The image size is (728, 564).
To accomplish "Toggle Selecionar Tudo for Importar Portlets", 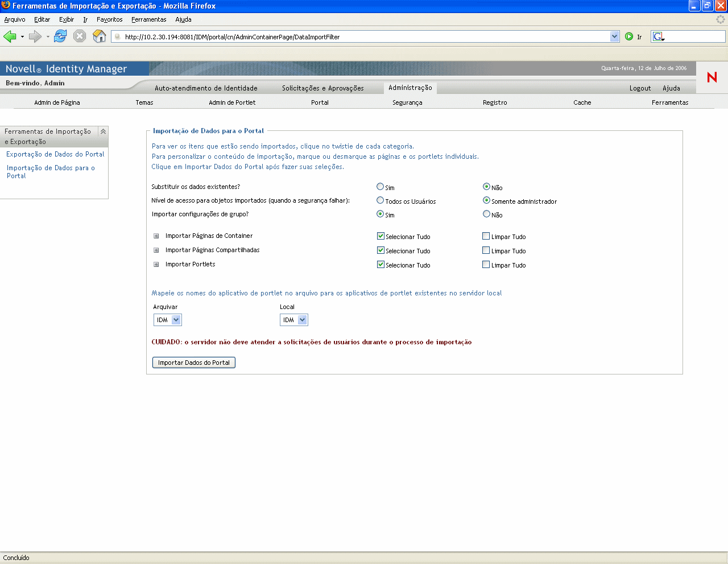I will pos(380,264).
